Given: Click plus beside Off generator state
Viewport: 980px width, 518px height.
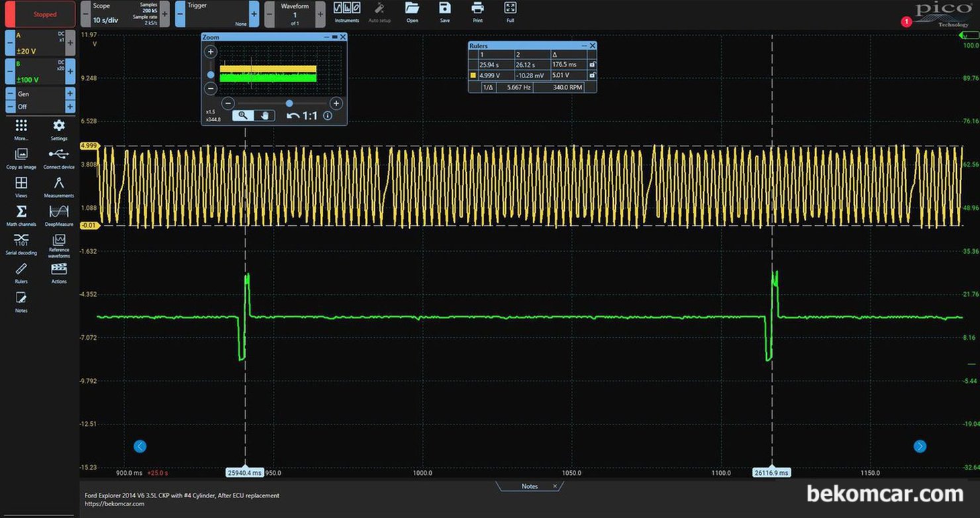Looking at the screenshot, I should pos(70,107).
